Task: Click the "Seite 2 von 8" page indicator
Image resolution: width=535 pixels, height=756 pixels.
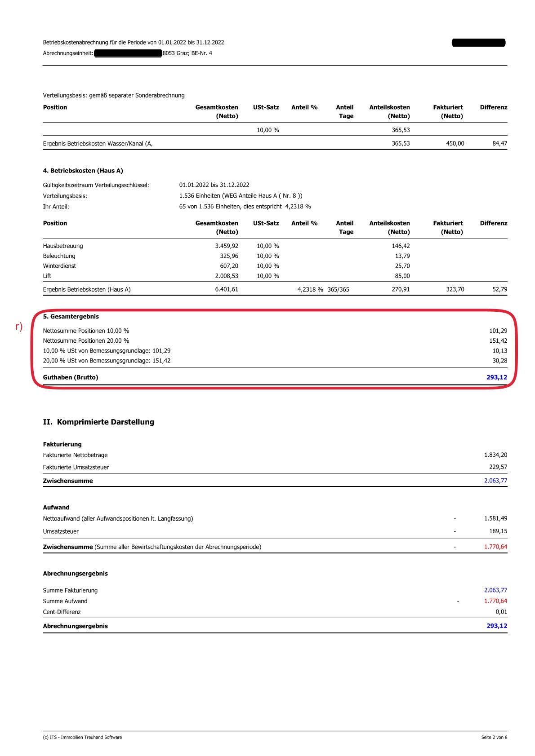Action: [x=494, y=737]
